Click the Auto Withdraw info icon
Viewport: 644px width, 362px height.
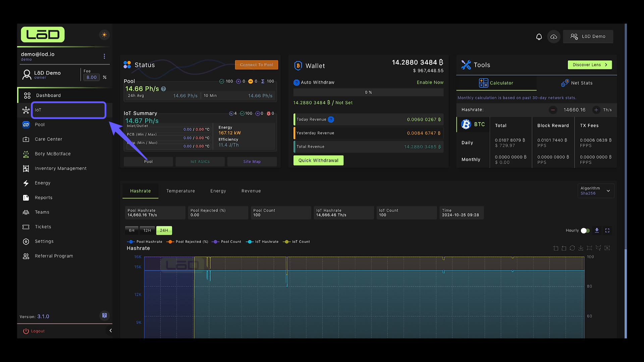(x=297, y=82)
